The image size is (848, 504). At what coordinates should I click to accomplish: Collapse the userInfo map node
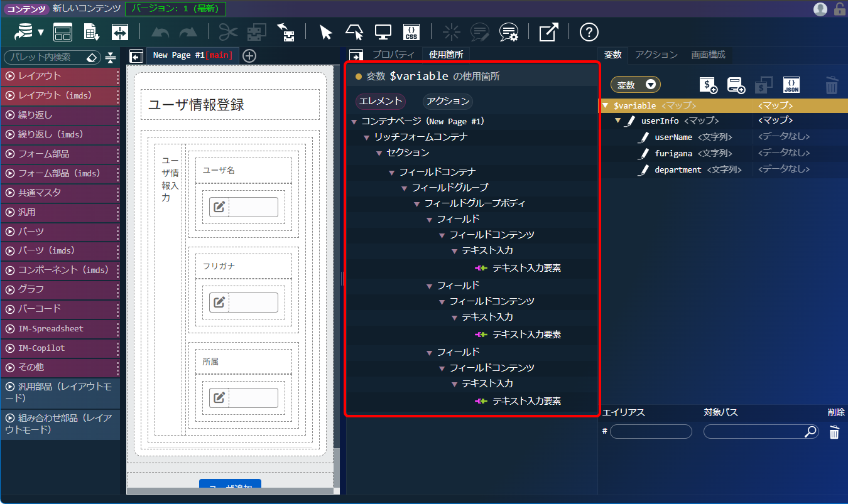pyautogui.click(x=618, y=121)
